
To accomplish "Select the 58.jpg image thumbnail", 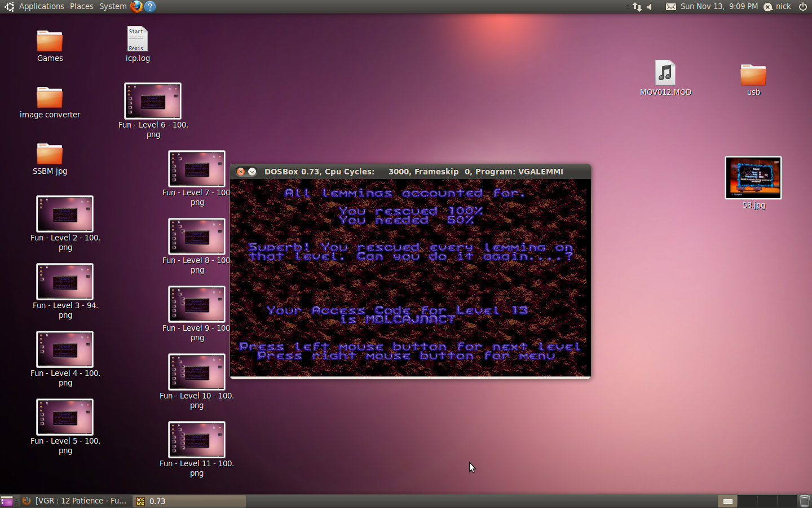I will (753, 178).
